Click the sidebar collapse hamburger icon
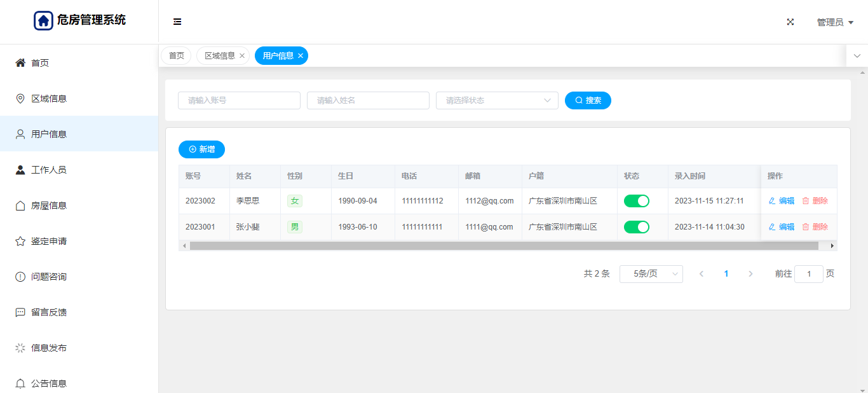868x393 pixels. coord(177,22)
